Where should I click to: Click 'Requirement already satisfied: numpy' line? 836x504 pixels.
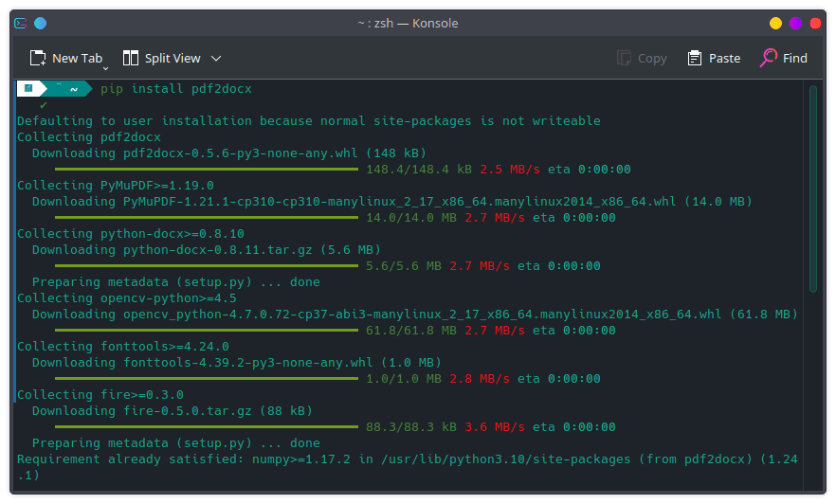click(408, 467)
